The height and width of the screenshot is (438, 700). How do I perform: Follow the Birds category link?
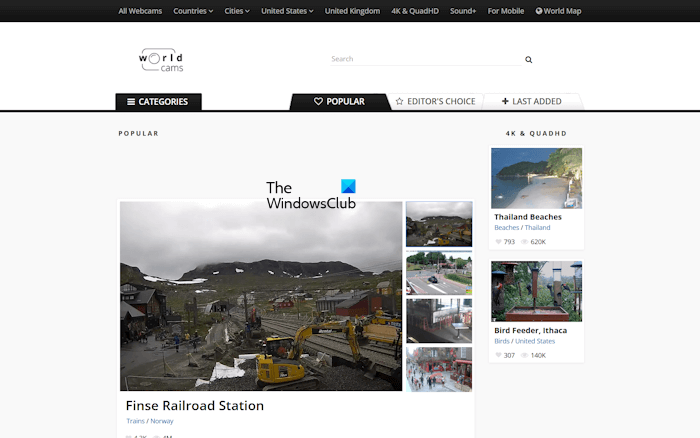tap(502, 341)
